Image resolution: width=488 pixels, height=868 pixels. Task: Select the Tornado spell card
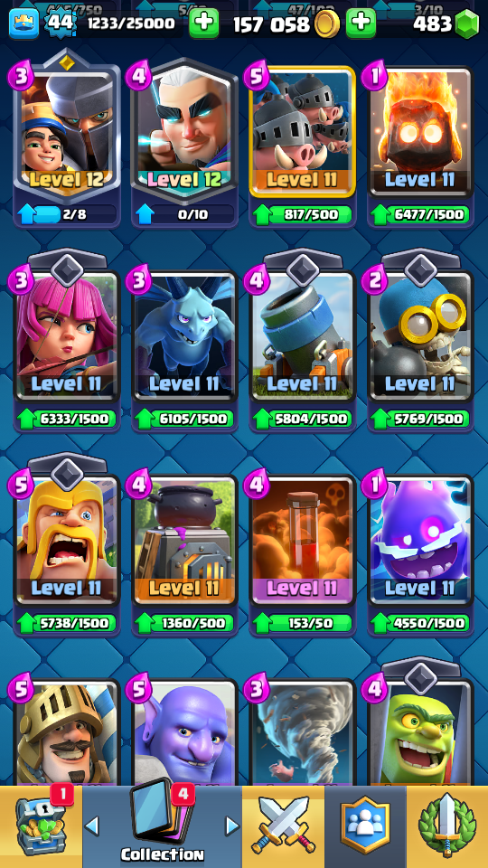tap(302, 731)
